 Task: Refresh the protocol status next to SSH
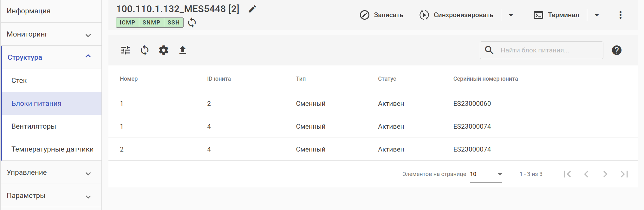pyautogui.click(x=192, y=23)
